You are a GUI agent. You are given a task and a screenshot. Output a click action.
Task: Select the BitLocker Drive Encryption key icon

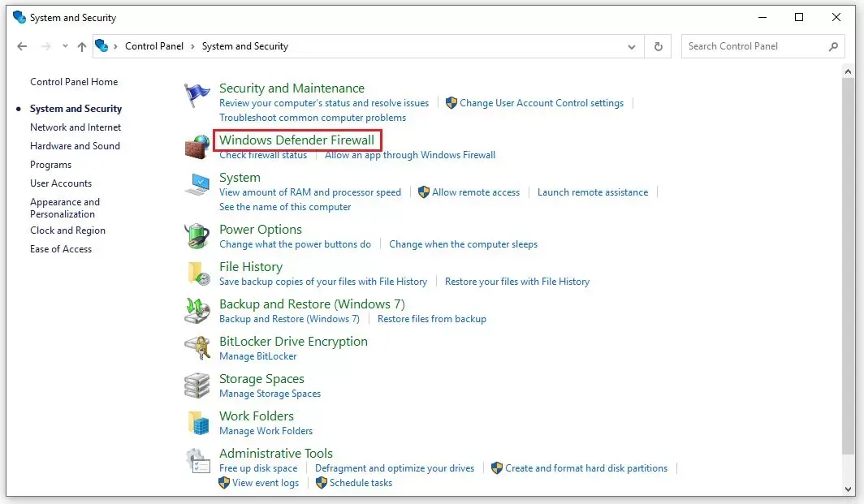[197, 348]
